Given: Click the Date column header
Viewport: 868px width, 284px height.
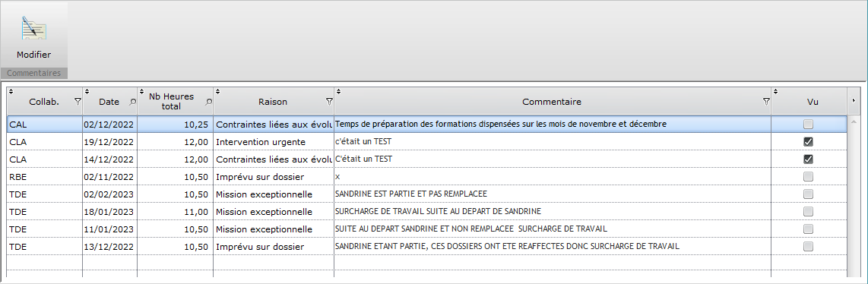Looking at the screenshot, I should pyautogui.click(x=109, y=102).
